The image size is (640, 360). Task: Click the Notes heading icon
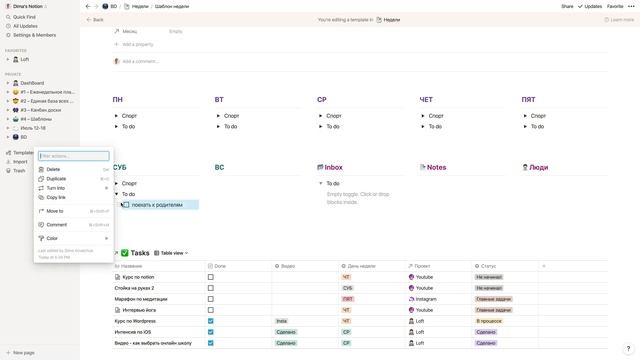pyautogui.click(x=422, y=167)
